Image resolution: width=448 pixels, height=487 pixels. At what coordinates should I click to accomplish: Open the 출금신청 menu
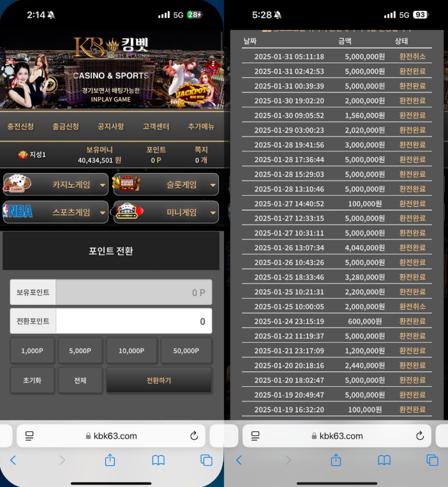66,126
